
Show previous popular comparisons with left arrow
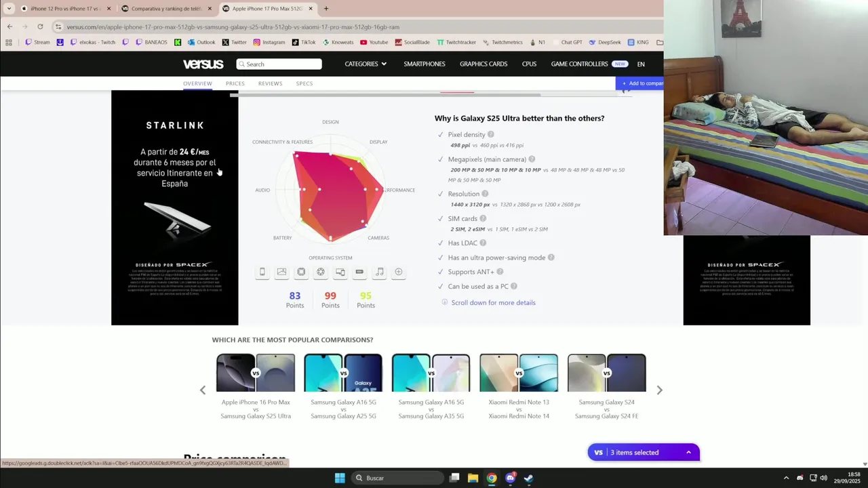[202, 390]
